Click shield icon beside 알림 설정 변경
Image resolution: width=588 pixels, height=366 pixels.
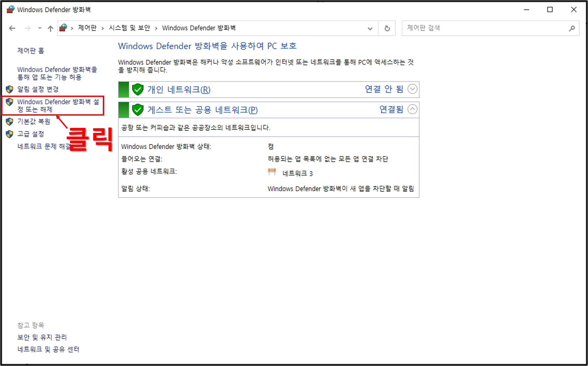coord(10,89)
